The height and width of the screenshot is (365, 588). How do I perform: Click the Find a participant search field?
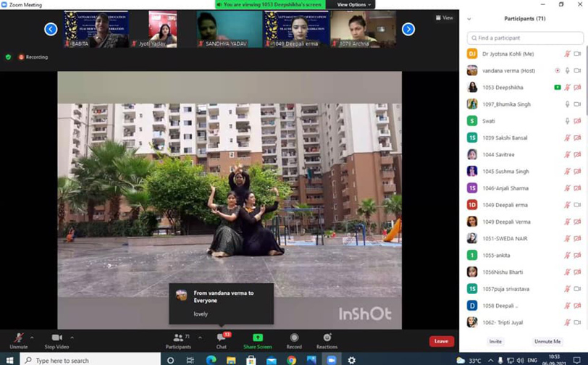click(524, 38)
